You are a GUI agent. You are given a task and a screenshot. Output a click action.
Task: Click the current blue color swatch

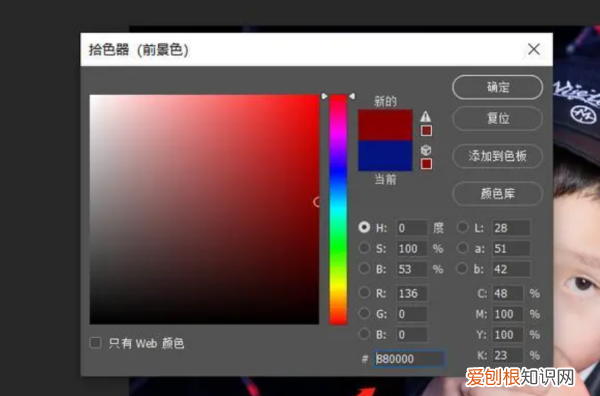click(385, 155)
